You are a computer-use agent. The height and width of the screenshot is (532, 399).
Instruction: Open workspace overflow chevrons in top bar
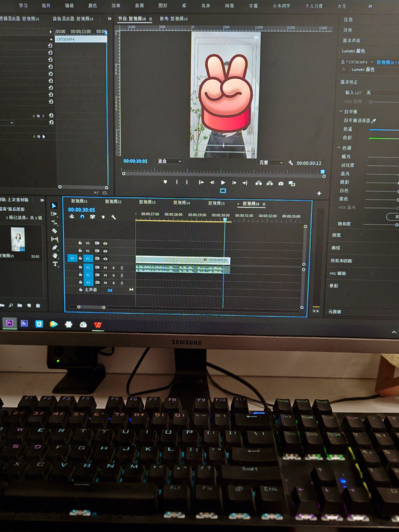click(x=370, y=6)
